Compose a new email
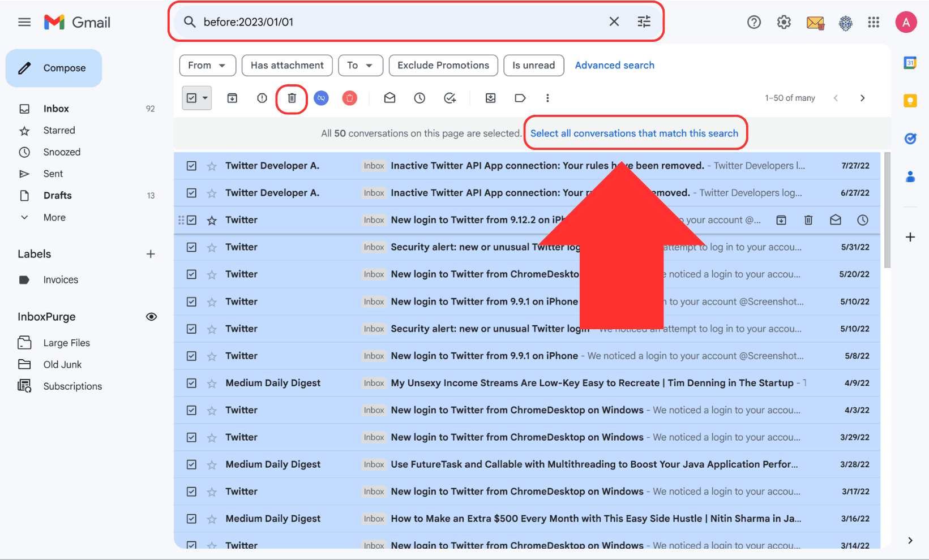 [54, 68]
